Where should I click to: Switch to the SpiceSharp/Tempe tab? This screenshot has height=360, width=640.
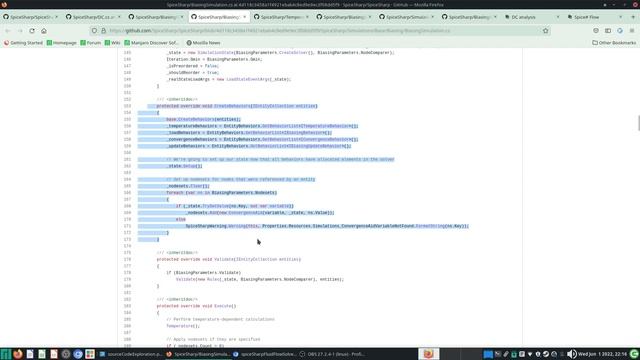282,17
